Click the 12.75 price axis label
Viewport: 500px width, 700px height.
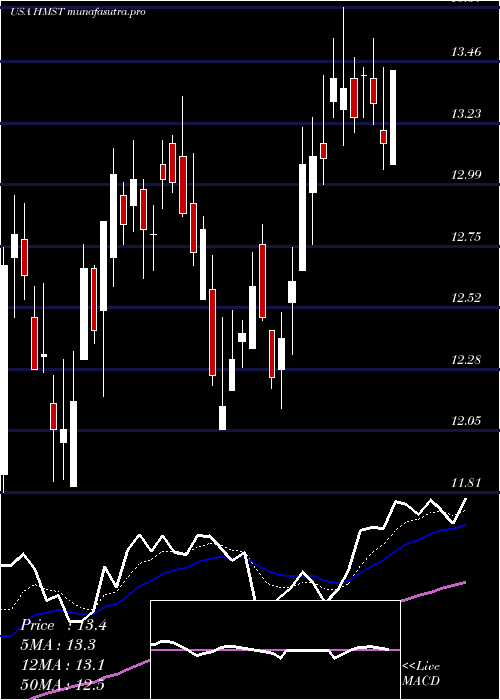tap(466, 237)
